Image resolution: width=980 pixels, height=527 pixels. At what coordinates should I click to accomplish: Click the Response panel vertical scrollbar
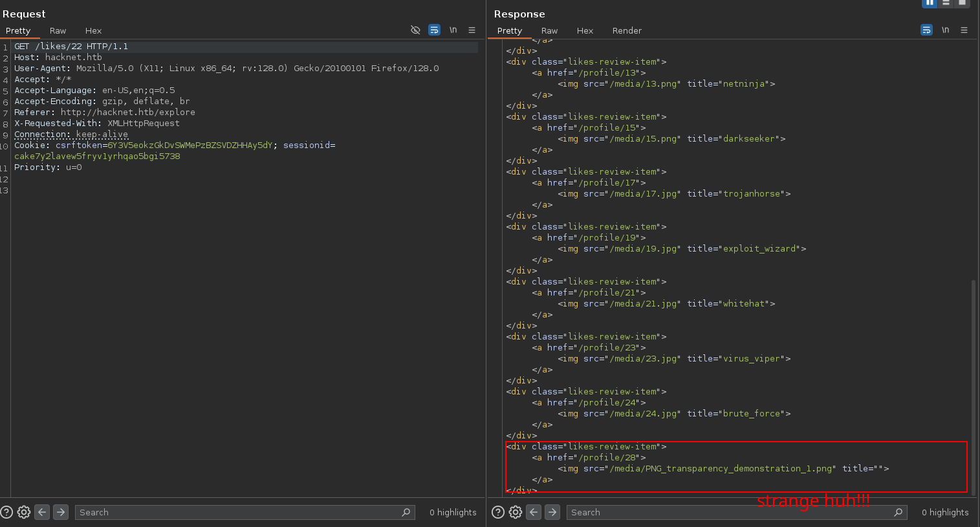point(974,386)
